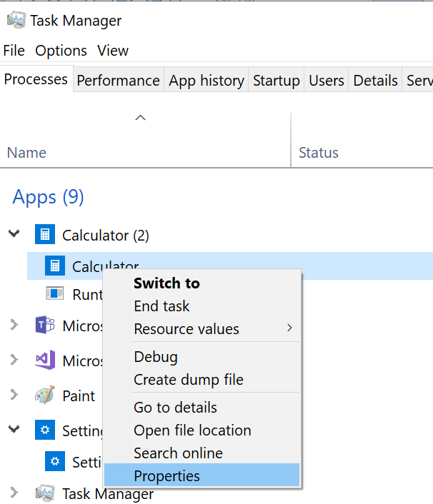Select the Processes tab
The width and height of the screenshot is (433, 504).
(x=36, y=79)
